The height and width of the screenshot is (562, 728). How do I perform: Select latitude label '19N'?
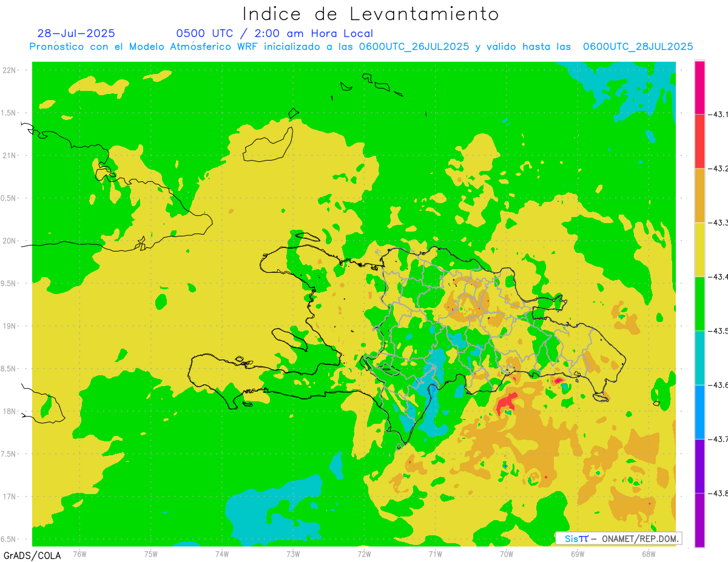click(9, 326)
